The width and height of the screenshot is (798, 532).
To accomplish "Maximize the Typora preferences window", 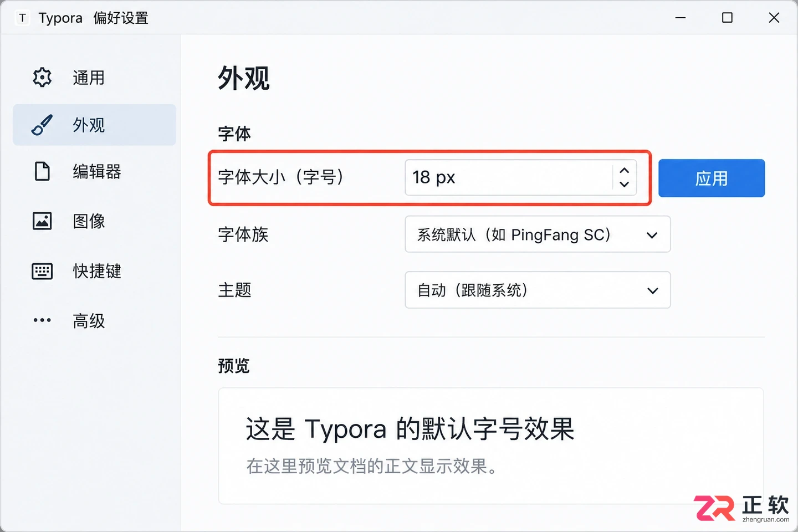I will [x=727, y=18].
